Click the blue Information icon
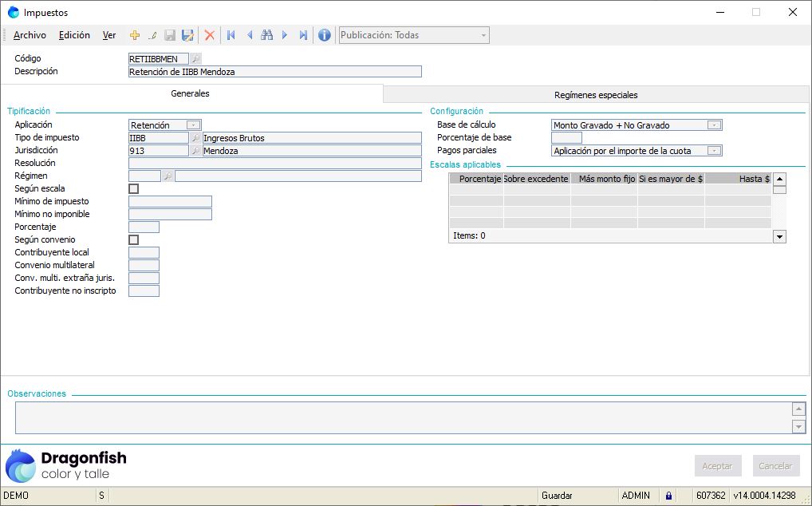The image size is (812, 506). click(x=324, y=35)
